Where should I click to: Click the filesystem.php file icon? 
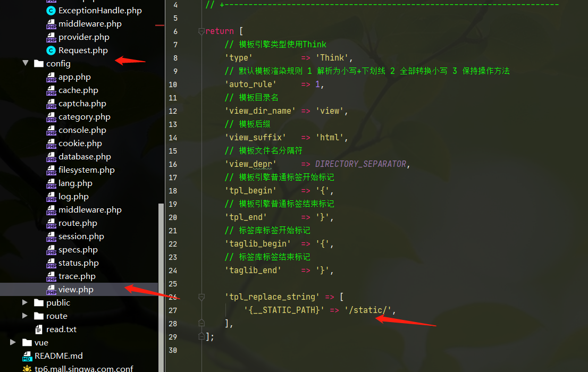click(51, 170)
